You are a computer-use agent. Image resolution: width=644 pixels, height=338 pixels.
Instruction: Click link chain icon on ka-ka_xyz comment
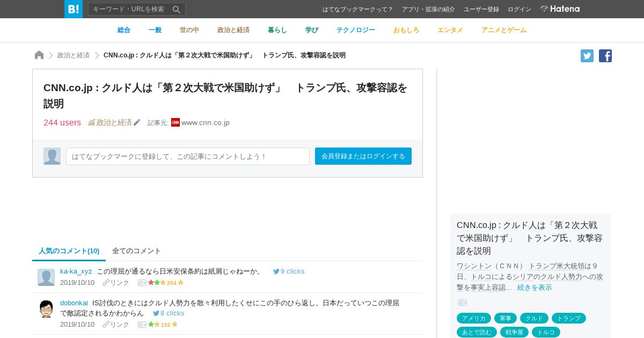point(106,283)
